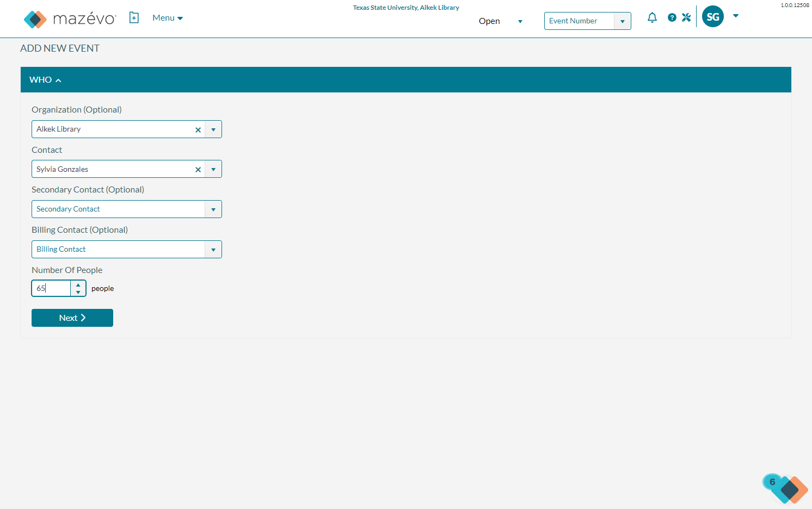812x509 pixels.
Task: Open the tools wrench icon
Action: 686,17
